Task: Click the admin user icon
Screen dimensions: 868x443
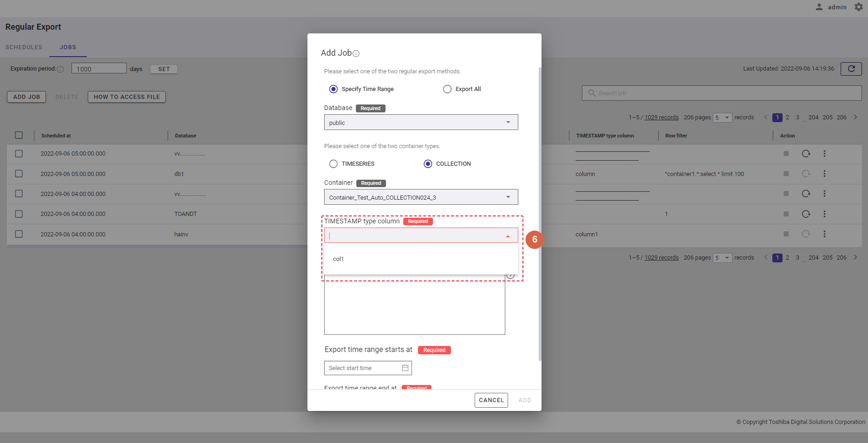Action: (819, 7)
